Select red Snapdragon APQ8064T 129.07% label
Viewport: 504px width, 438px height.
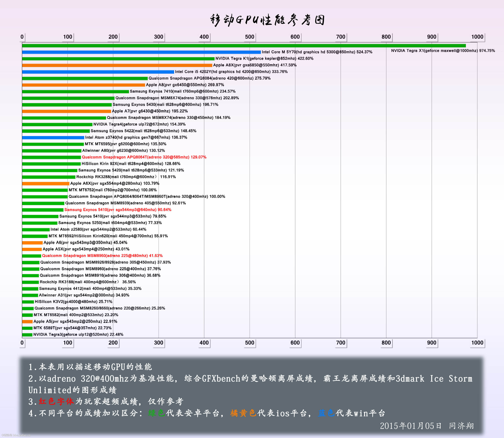(144, 157)
